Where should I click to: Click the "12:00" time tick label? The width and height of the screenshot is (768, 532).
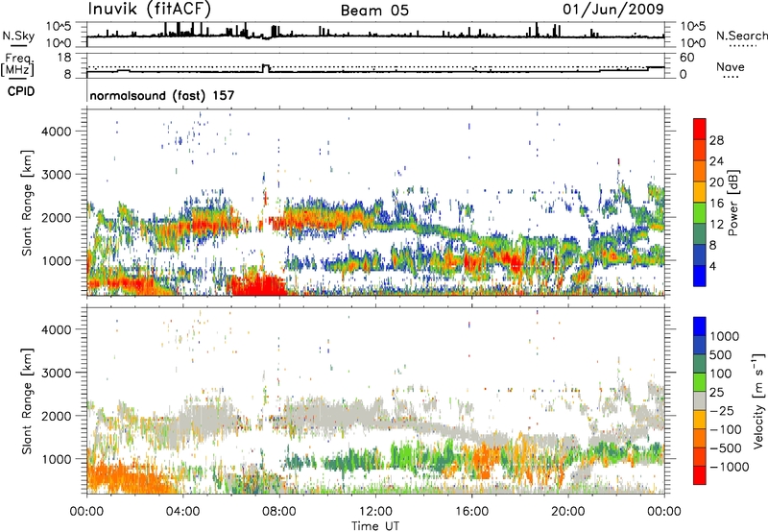click(375, 512)
